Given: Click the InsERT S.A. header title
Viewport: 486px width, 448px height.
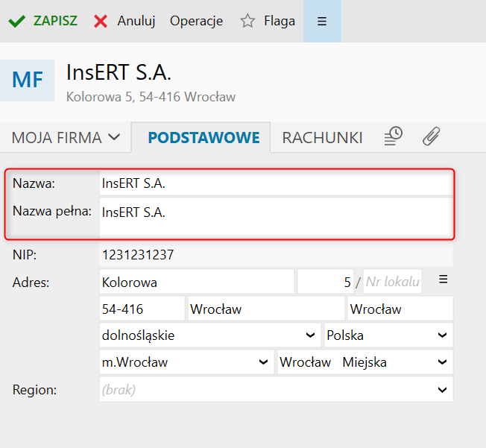Looking at the screenshot, I should (119, 72).
